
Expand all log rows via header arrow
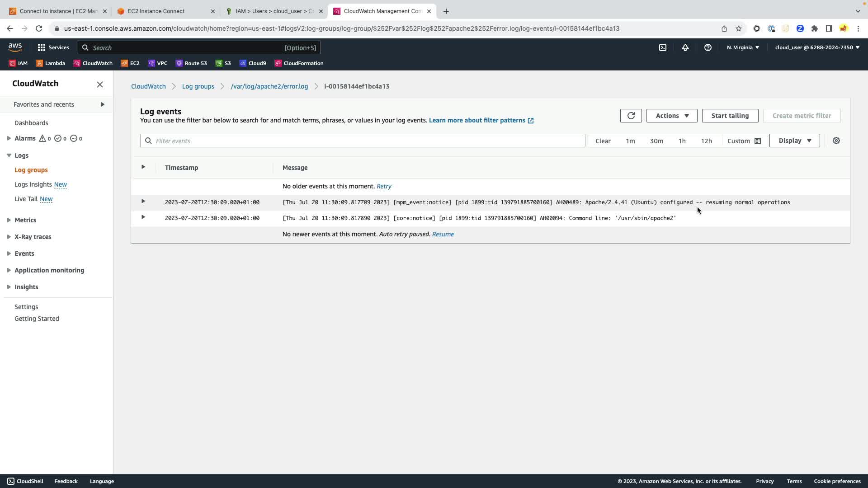(x=143, y=167)
